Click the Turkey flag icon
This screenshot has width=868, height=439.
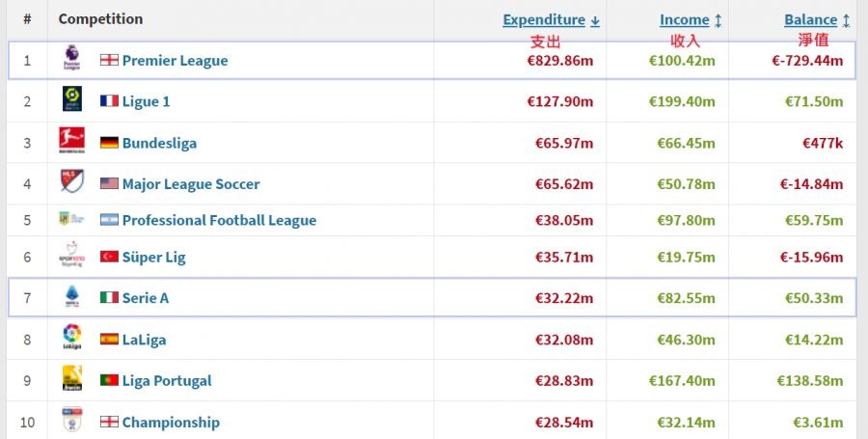(x=109, y=257)
